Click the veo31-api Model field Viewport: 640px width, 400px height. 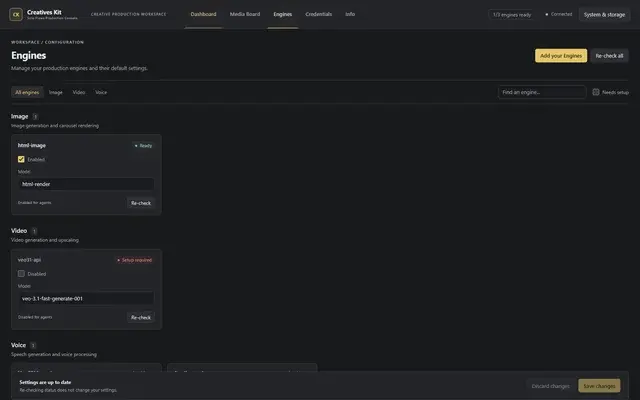tap(86, 298)
